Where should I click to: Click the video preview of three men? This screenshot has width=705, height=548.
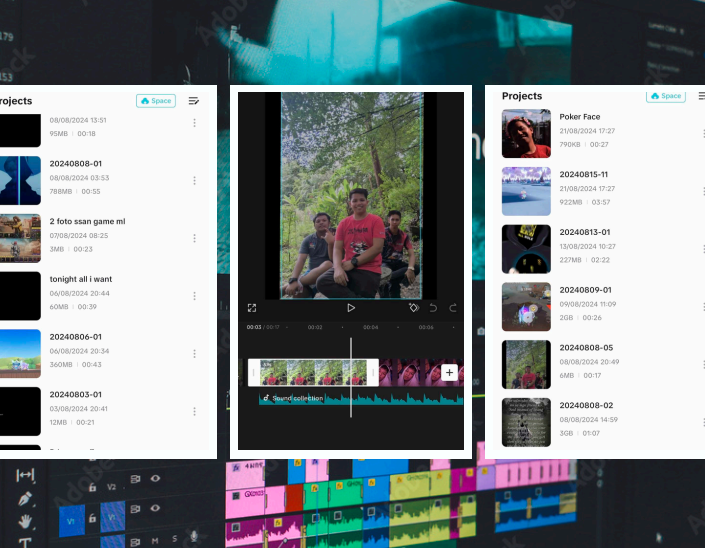(x=351, y=196)
